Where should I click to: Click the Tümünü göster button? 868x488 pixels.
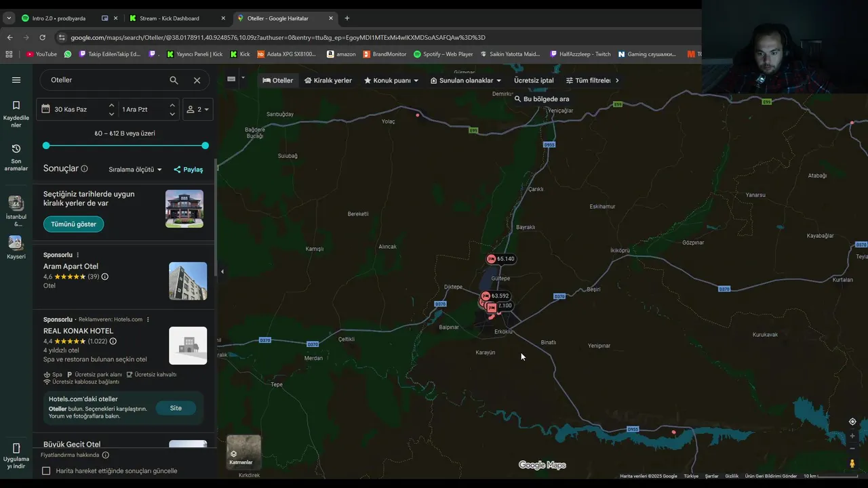click(73, 224)
